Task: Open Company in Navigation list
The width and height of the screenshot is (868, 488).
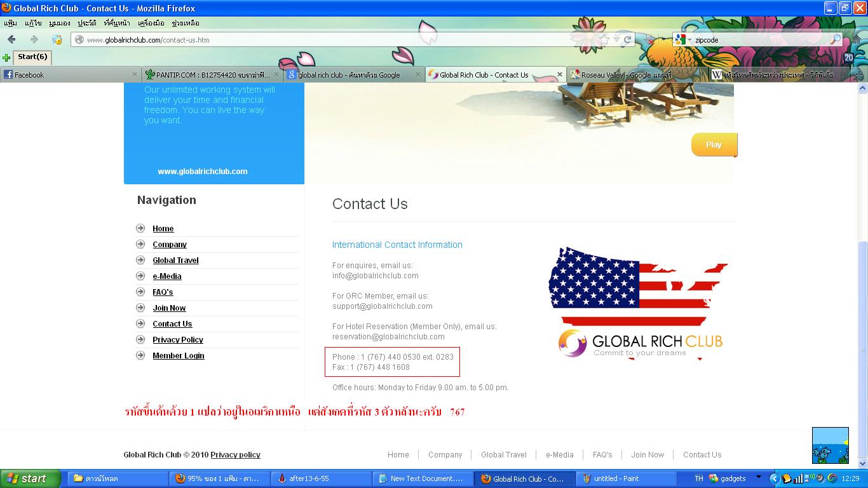Action: [x=170, y=245]
